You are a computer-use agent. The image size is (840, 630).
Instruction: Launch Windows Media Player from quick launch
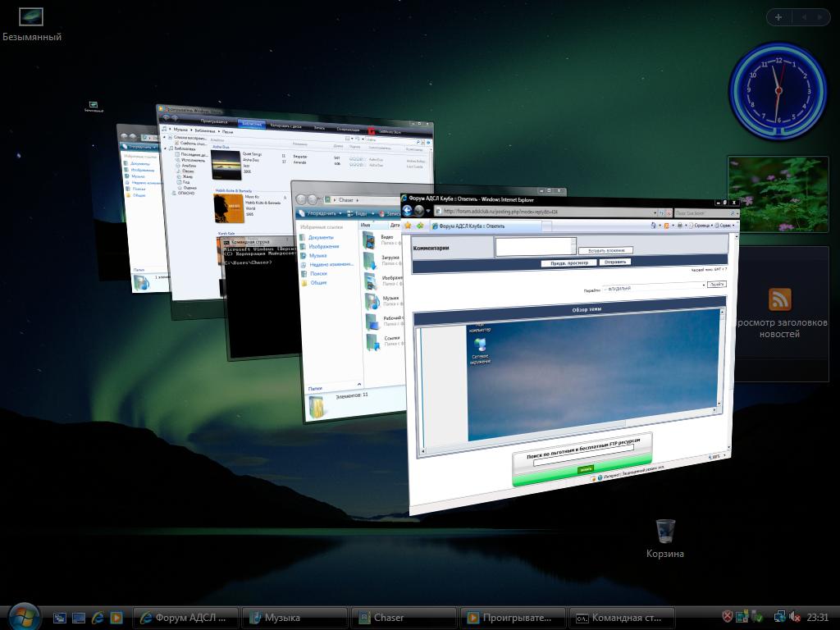[x=116, y=618]
